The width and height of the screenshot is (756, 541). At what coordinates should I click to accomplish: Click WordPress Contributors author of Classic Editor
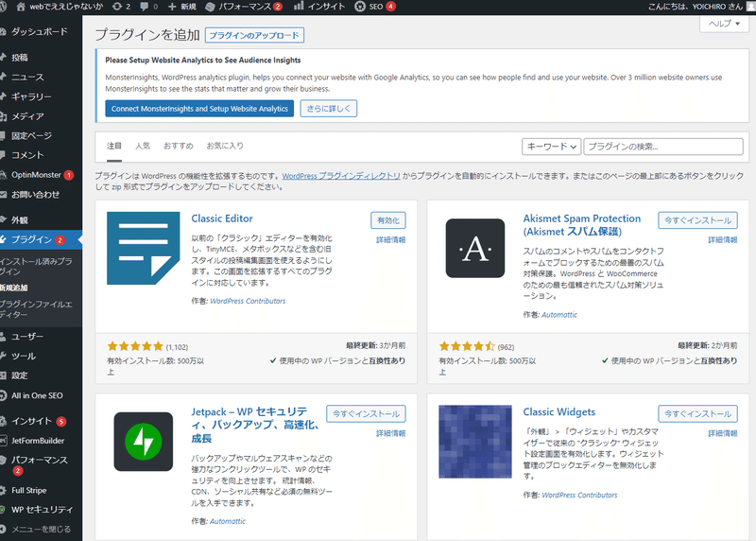(248, 301)
